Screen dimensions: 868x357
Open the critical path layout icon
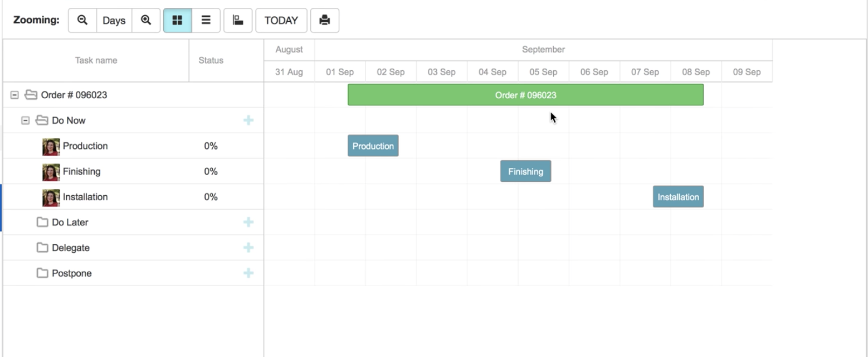(238, 20)
